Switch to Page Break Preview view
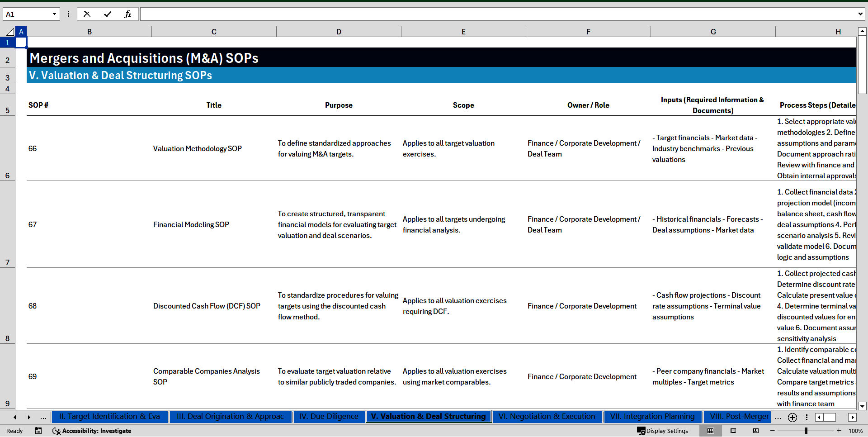 point(756,431)
